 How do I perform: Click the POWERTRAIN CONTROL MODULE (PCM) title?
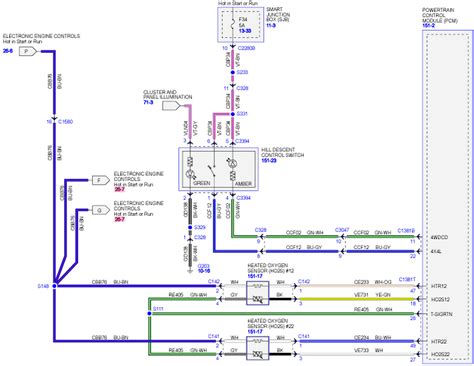point(440,15)
